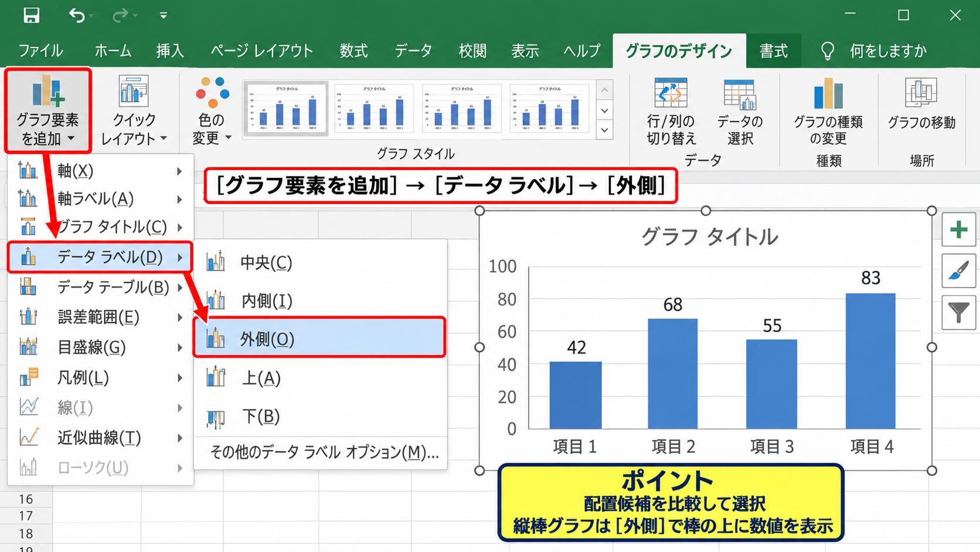
Task: Click the グラフ タイトル chart title
Action: point(709,236)
